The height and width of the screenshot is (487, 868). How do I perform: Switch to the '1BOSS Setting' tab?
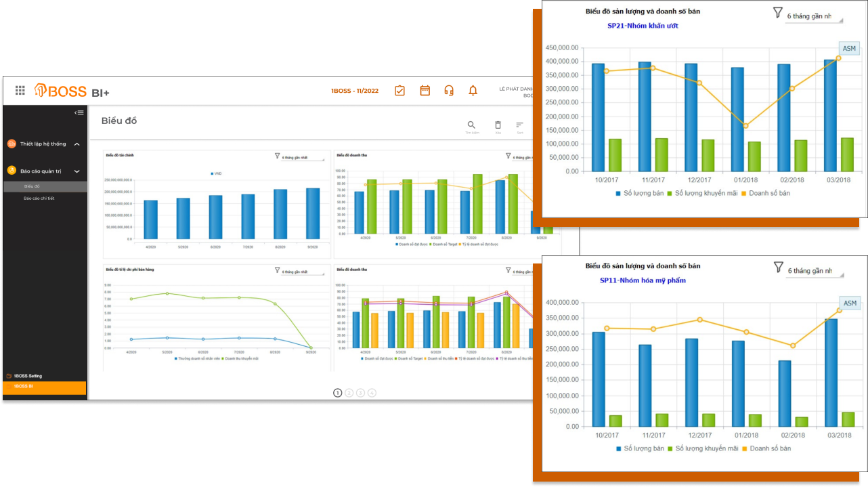coord(27,376)
